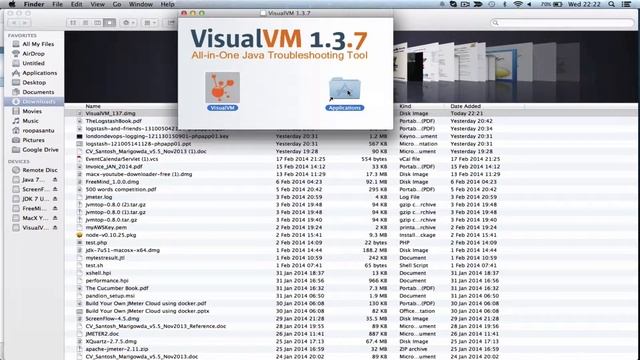
Task: Switch Finder to list view
Action: tap(85, 23)
